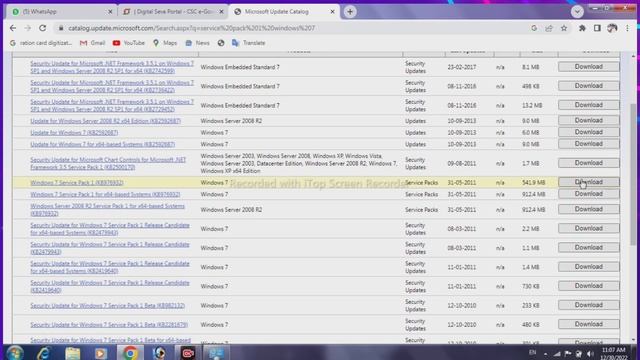The height and width of the screenshot is (360, 640).
Task: Click the scrollbar down arrow
Action: click(633, 340)
